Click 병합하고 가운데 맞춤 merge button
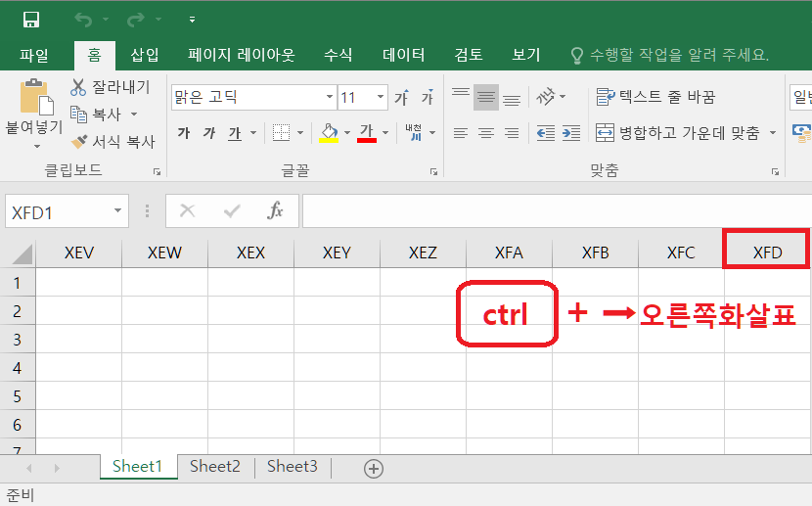Screen dimensions: 812x506 [678, 133]
